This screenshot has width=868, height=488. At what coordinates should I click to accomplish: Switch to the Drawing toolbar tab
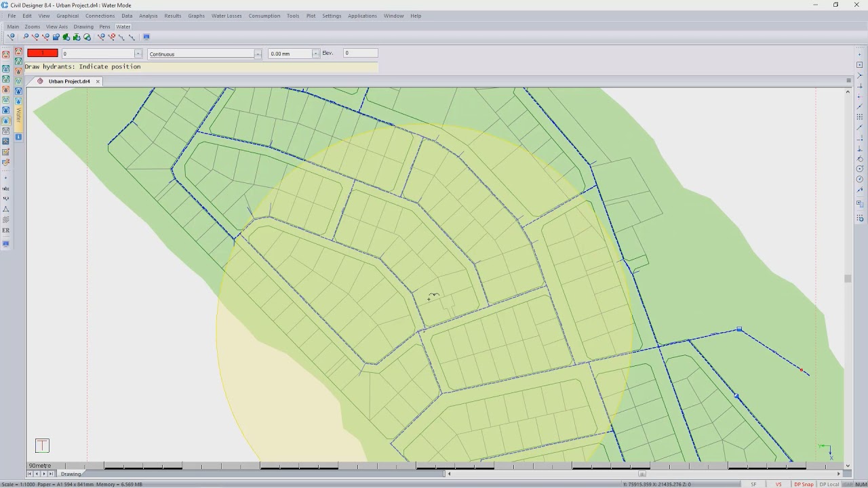click(x=83, y=26)
